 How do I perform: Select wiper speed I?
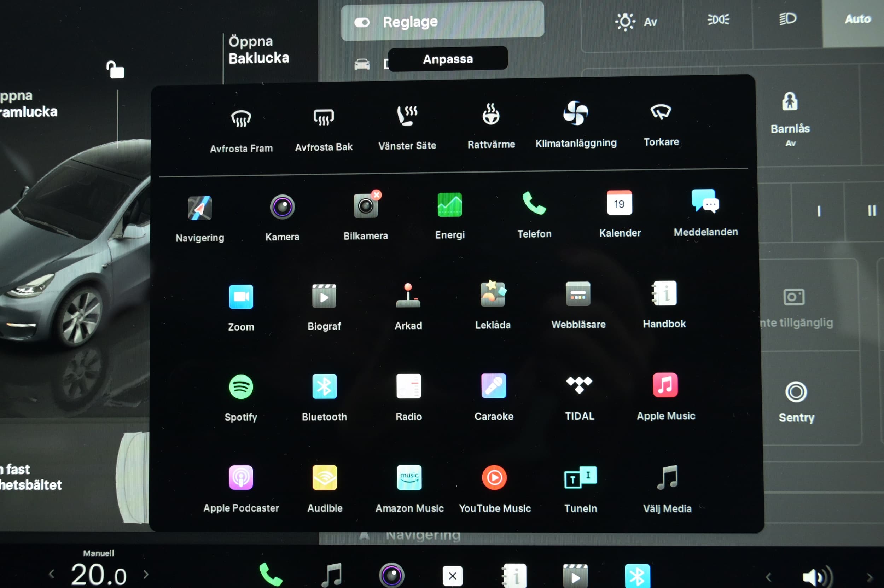[x=818, y=211]
